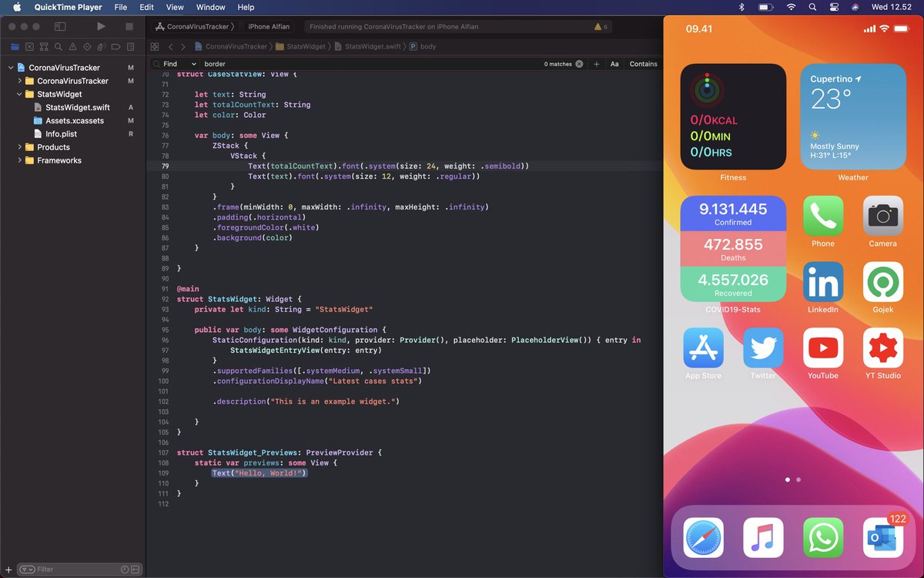Select Info.plist in the navigator
This screenshot has width=924, height=578.
point(61,134)
